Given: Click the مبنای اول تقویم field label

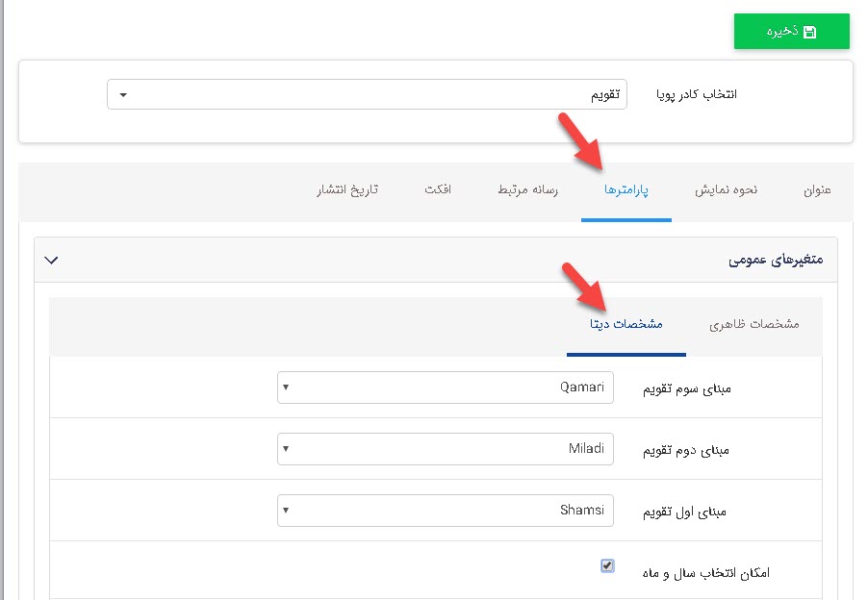Looking at the screenshot, I should pos(684,512).
